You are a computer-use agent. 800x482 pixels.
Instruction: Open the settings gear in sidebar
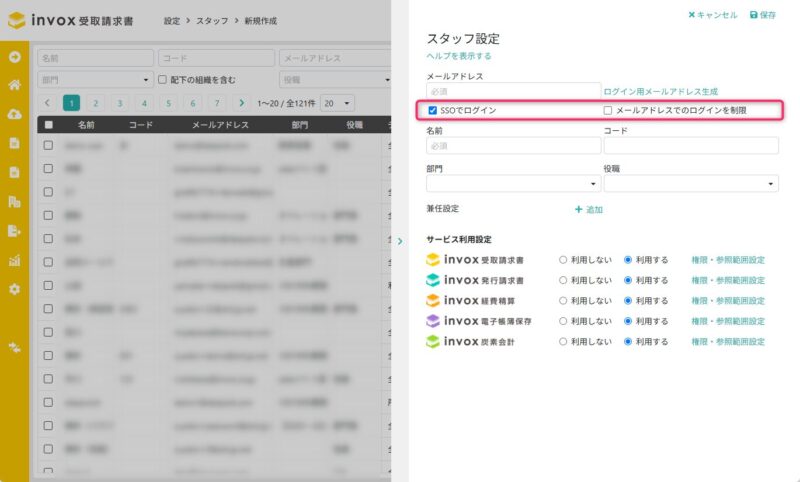(x=14, y=289)
